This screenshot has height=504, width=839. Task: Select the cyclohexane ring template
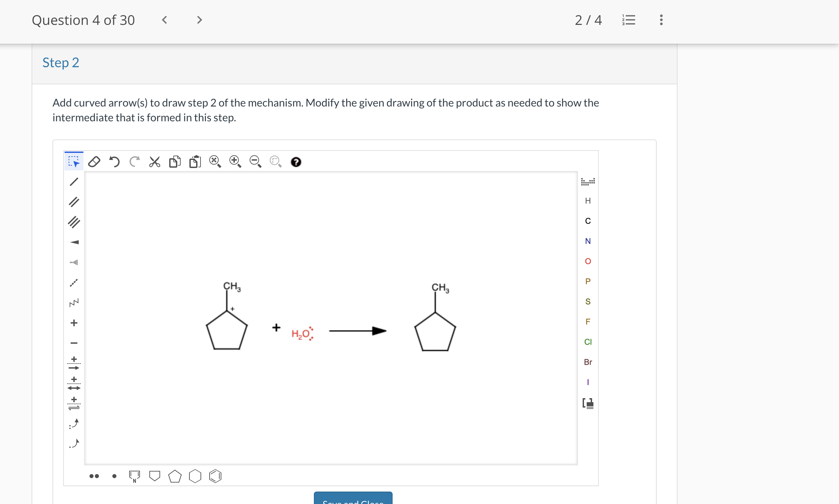[195, 476]
